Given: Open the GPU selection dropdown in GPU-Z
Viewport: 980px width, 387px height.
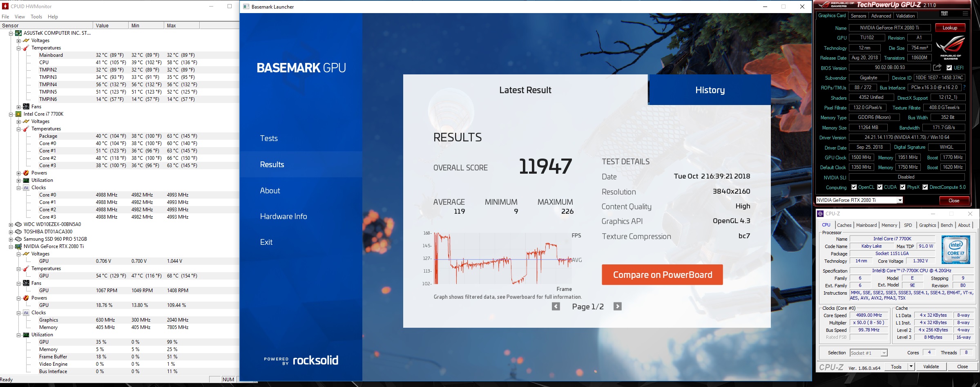Looking at the screenshot, I should pyautogui.click(x=900, y=200).
